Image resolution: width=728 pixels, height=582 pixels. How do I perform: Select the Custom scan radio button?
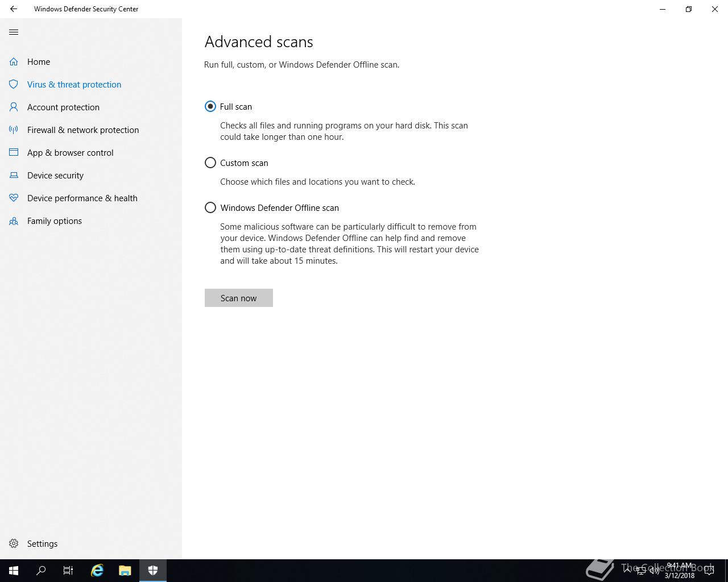(210, 163)
